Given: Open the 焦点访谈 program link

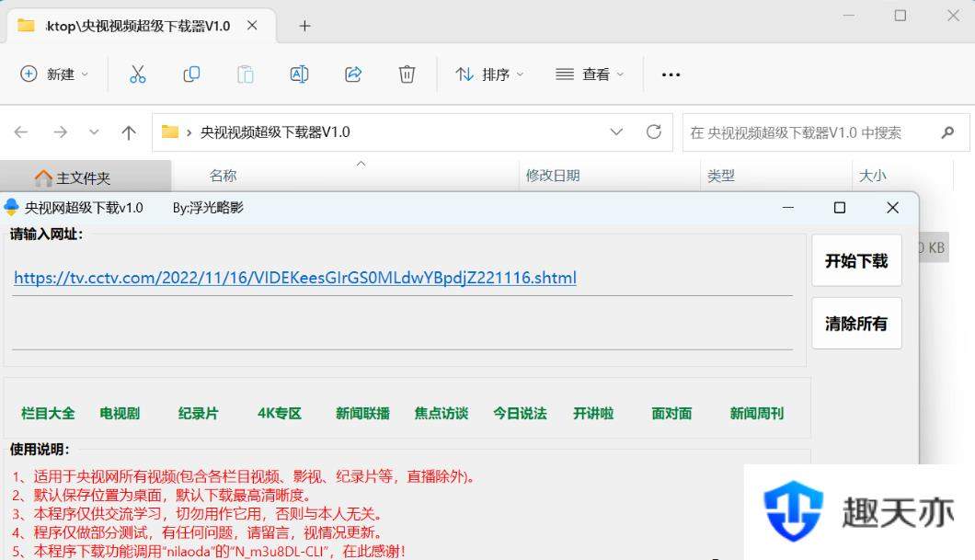Looking at the screenshot, I should click(442, 413).
